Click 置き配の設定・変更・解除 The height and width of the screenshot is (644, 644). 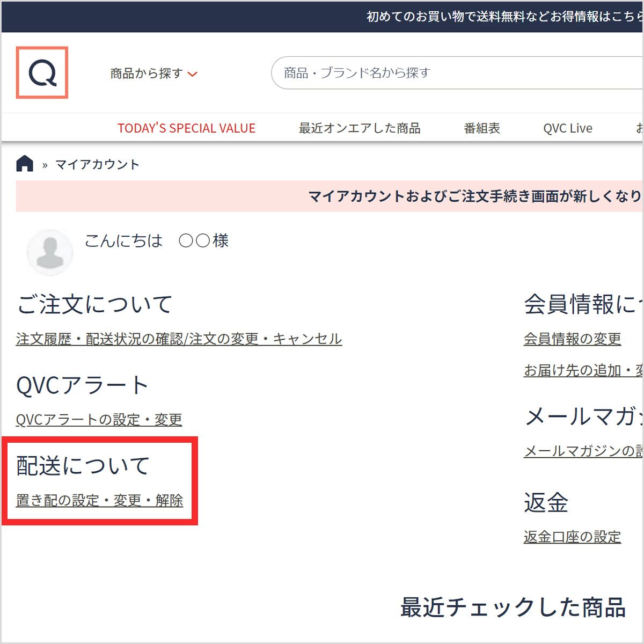click(99, 500)
